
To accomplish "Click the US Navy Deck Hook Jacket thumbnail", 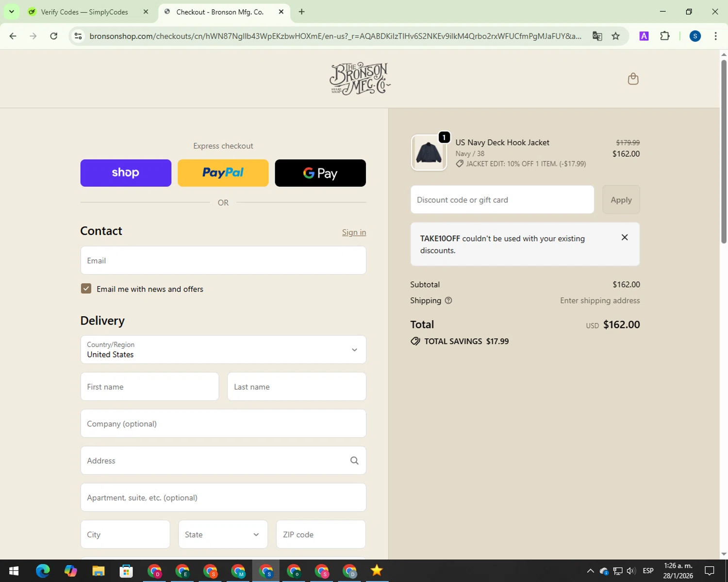I will [429, 153].
